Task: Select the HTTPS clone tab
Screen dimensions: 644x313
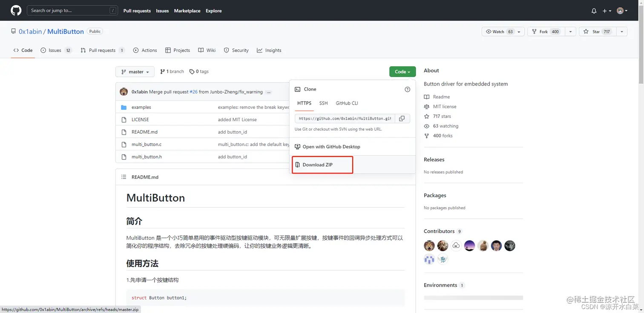Action: (304, 103)
